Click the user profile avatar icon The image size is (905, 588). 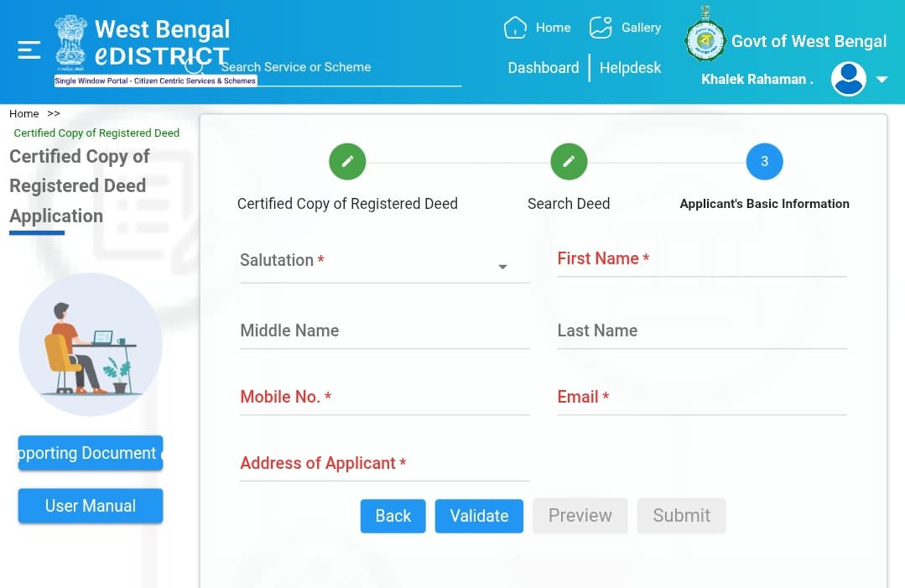click(x=848, y=79)
